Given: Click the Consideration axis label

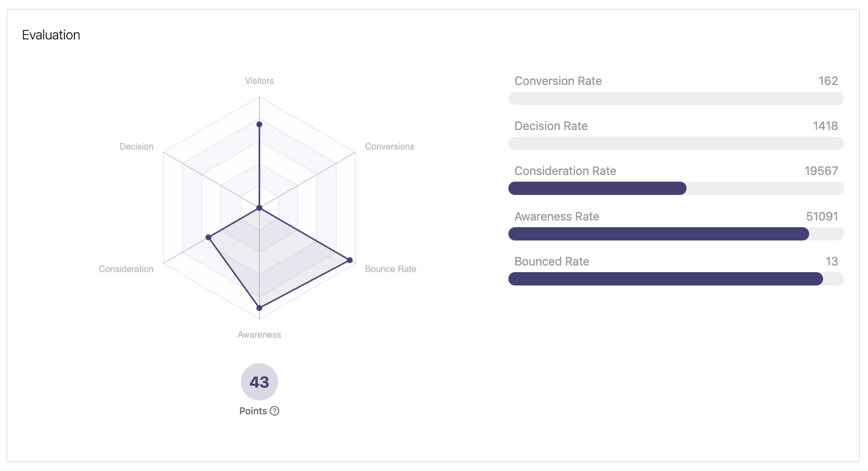Looking at the screenshot, I should [x=126, y=269].
